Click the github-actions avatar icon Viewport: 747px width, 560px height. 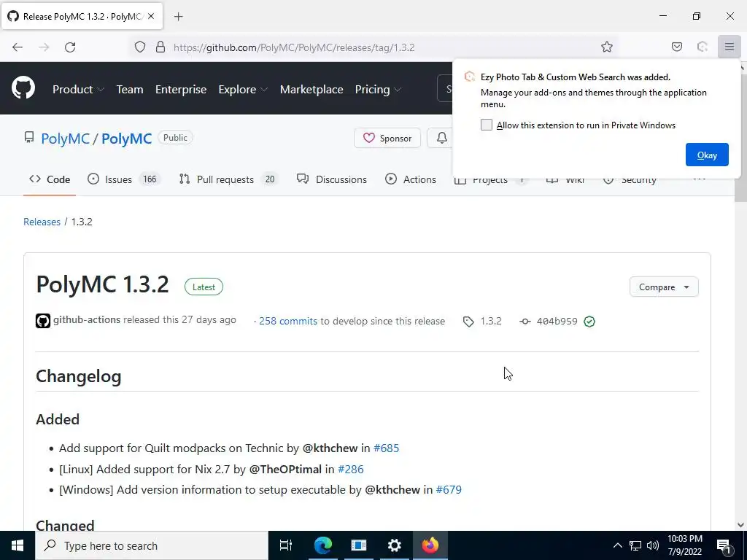[43, 321]
